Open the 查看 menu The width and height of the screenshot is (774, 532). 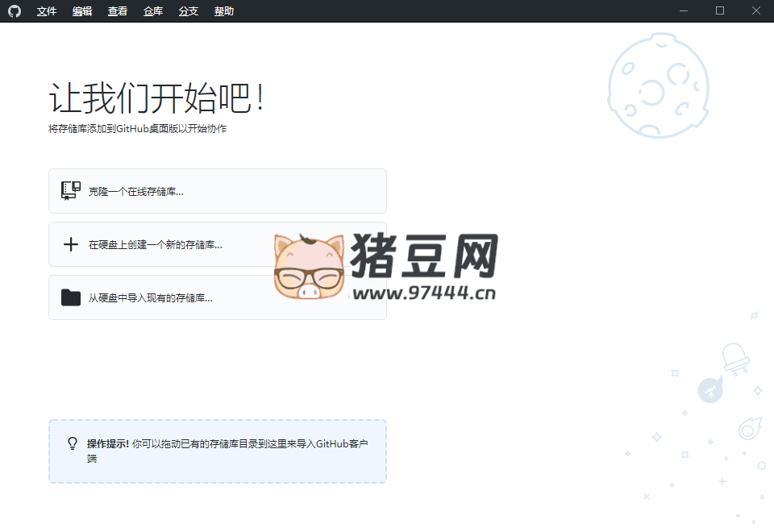pos(118,11)
